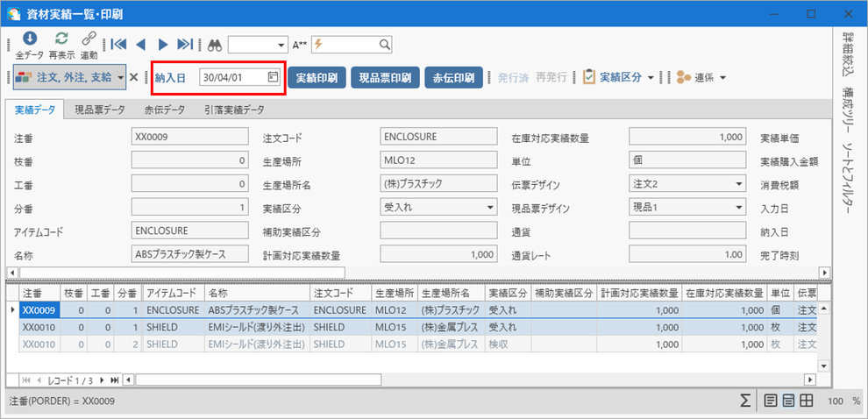Click the 全データ download icon
This screenshot has width=868, height=419.
coord(29,39)
